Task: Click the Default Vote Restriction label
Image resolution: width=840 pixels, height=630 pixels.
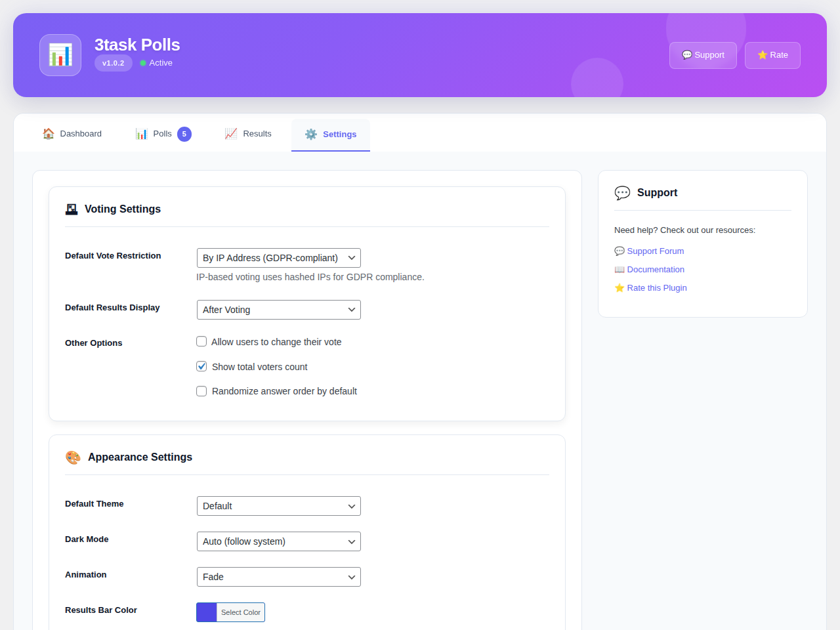Action: 113,256
